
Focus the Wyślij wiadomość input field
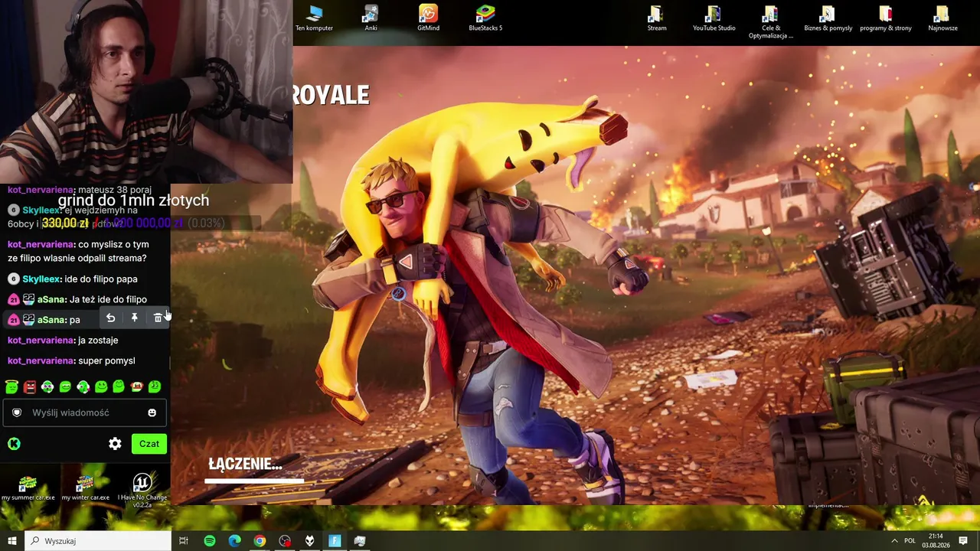click(84, 412)
